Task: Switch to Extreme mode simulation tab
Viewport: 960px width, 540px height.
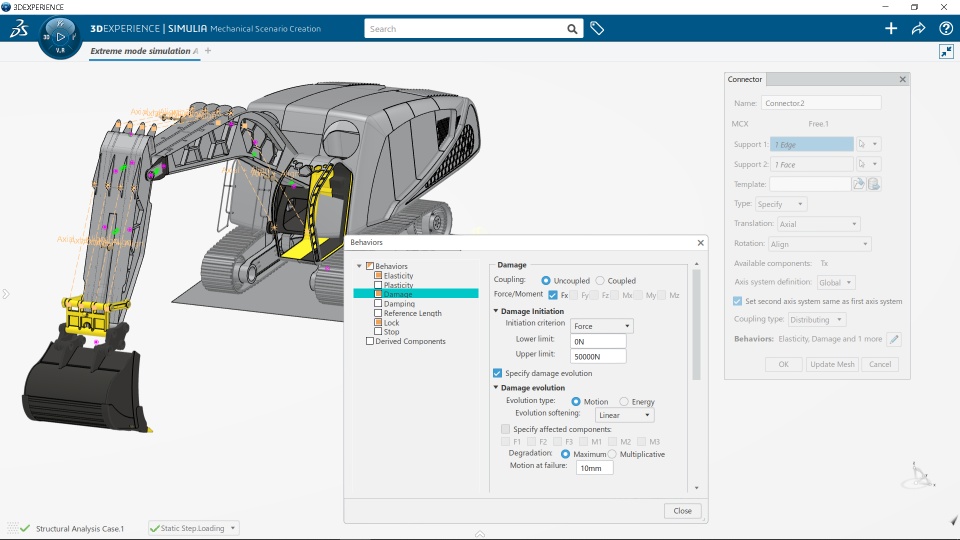Action: (140, 51)
